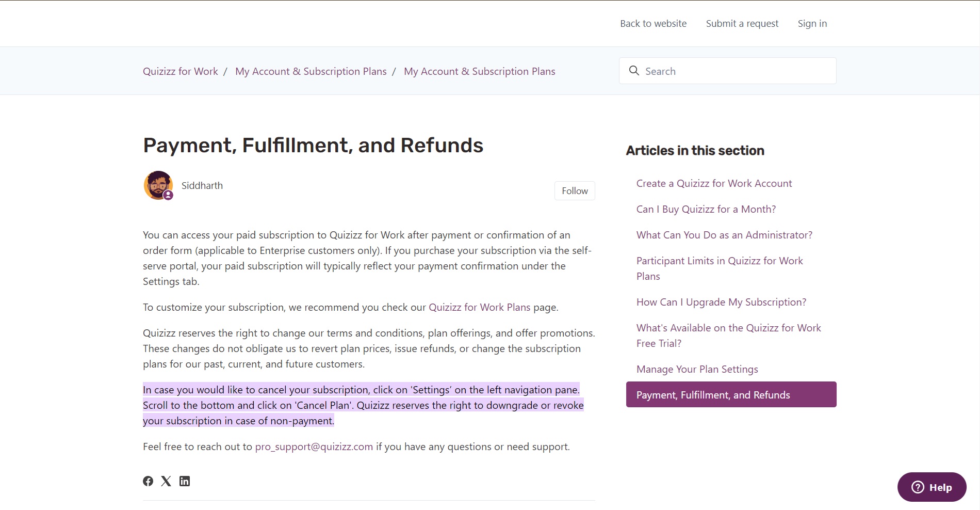Open Submit a request page
Viewport: 980px width, 510px height.
[742, 23]
